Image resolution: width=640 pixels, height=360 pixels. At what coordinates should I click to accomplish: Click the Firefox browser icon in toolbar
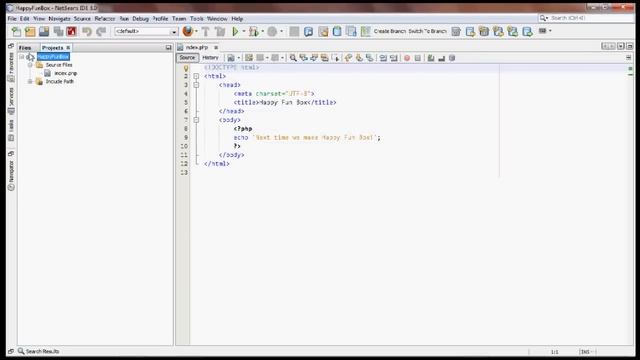[x=187, y=31]
